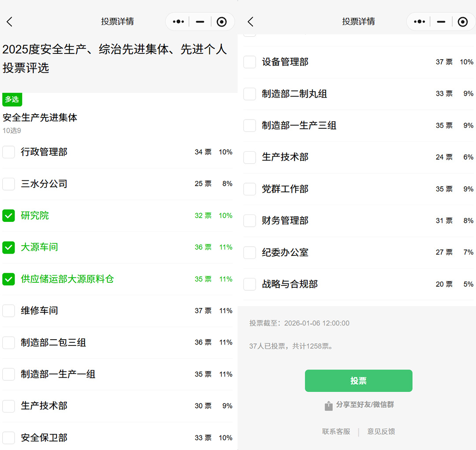Check the 行政管理部 checkbox
The height and width of the screenshot is (450, 476).
(x=9, y=152)
